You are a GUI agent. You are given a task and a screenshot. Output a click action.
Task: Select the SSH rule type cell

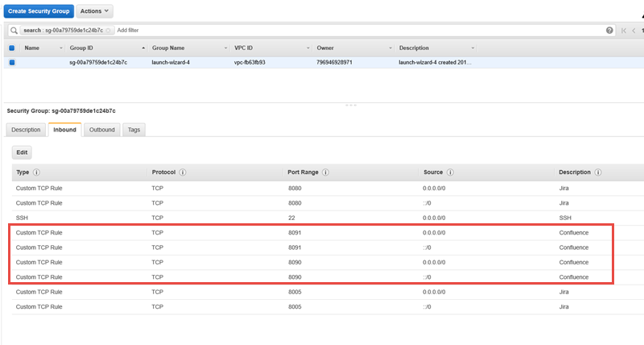click(x=23, y=218)
